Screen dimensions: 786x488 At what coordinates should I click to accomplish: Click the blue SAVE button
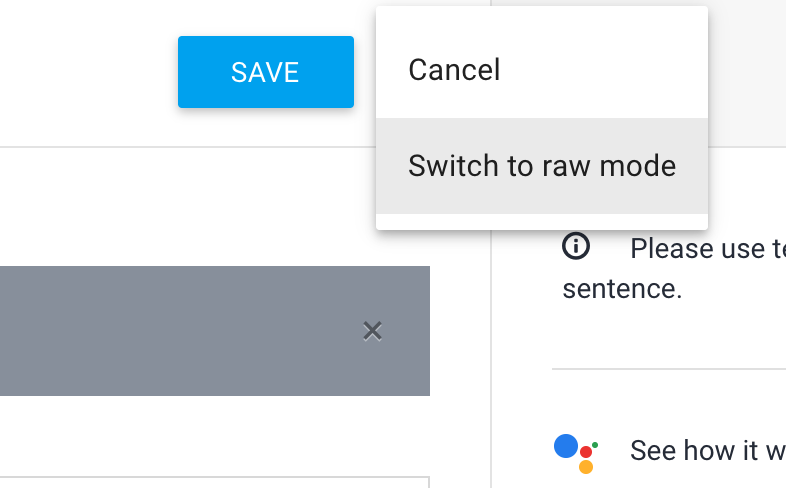point(265,72)
